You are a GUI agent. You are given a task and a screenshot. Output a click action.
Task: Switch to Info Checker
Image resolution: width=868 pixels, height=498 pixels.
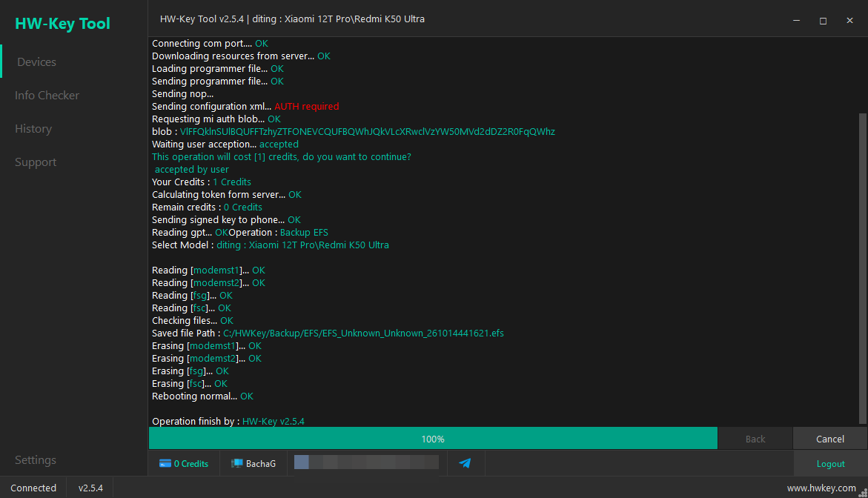coord(47,95)
